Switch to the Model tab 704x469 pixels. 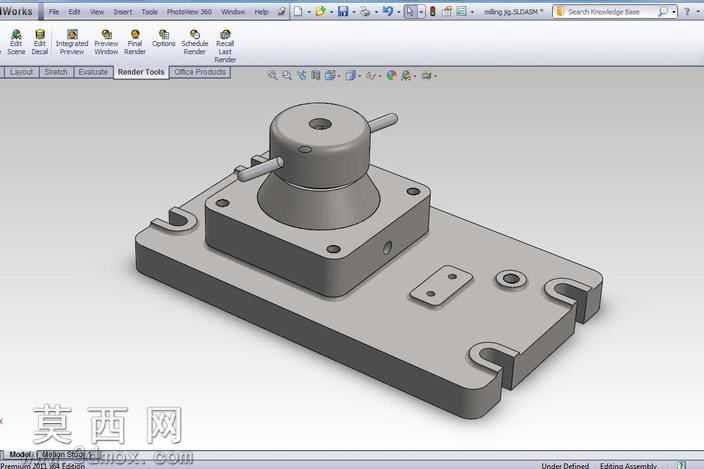[x=20, y=455]
